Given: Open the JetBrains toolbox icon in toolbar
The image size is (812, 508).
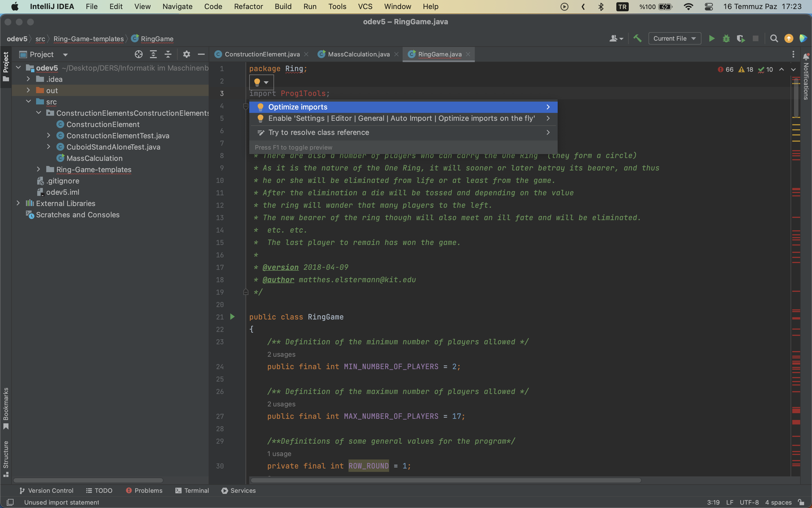Looking at the screenshot, I should [804, 39].
